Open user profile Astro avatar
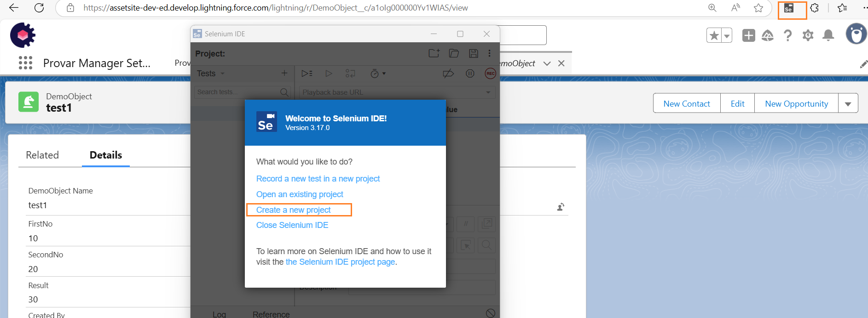The image size is (868, 318). coord(856,34)
